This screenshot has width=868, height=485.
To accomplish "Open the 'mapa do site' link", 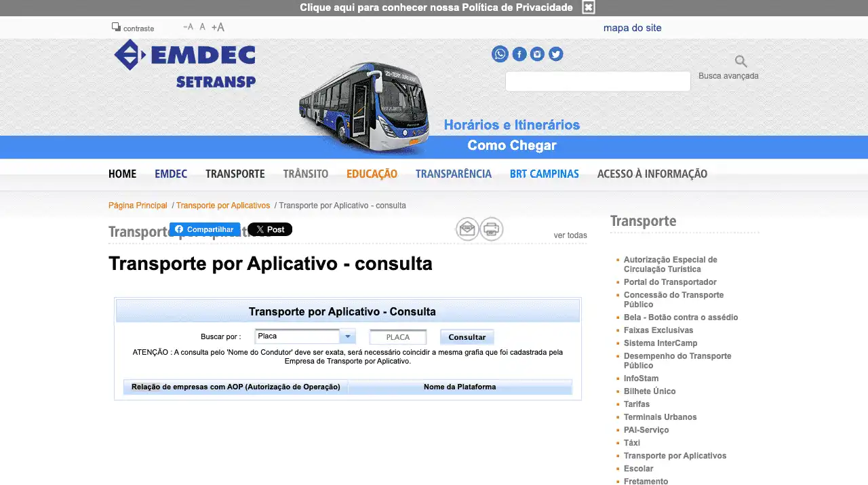I will pyautogui.click(x=632, y=28).
